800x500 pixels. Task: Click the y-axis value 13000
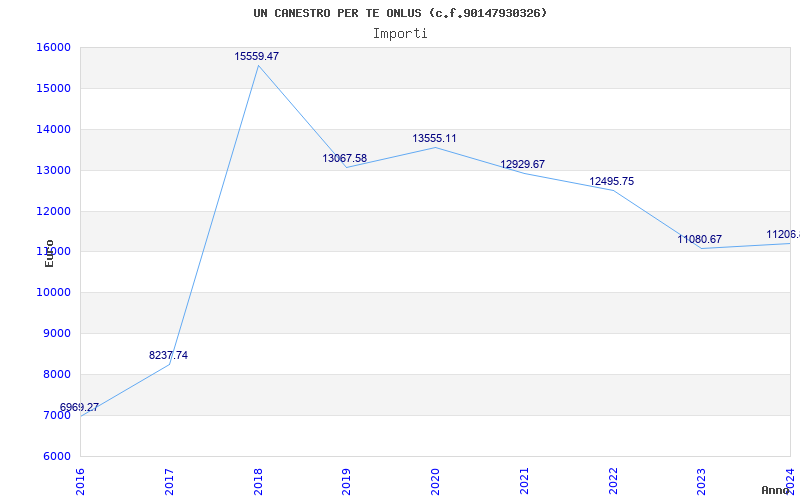click(x=53, y=170)
